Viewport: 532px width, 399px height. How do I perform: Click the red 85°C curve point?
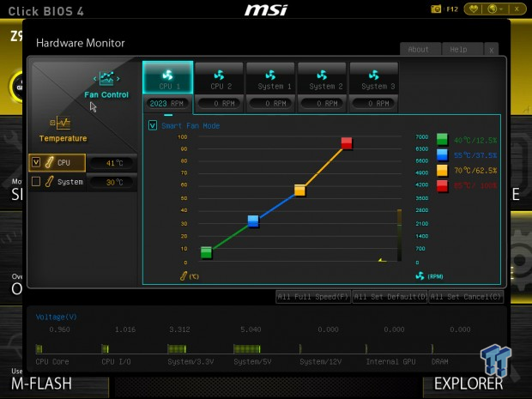[x=347, y=143]
